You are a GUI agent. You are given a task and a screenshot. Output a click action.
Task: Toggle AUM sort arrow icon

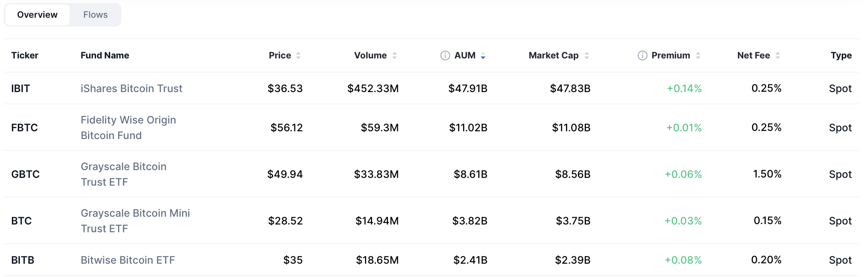483,55
